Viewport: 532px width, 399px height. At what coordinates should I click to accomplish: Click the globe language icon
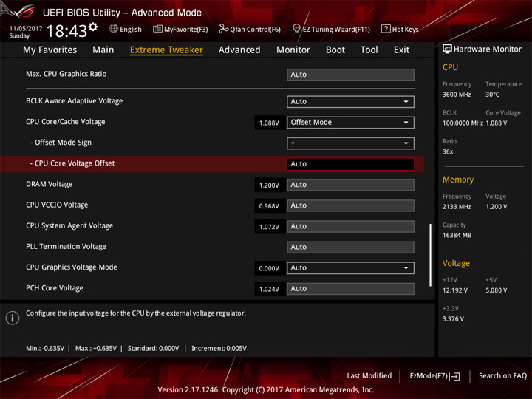click(x=114, y=29)
